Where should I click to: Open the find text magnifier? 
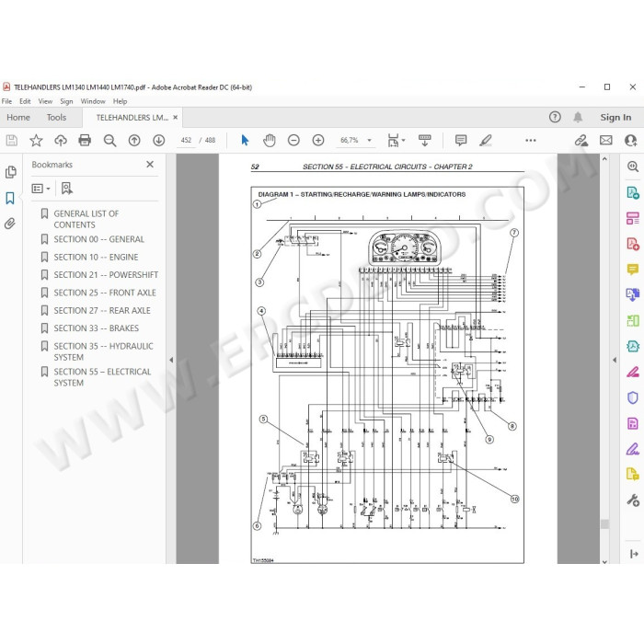tap(109, 141)
